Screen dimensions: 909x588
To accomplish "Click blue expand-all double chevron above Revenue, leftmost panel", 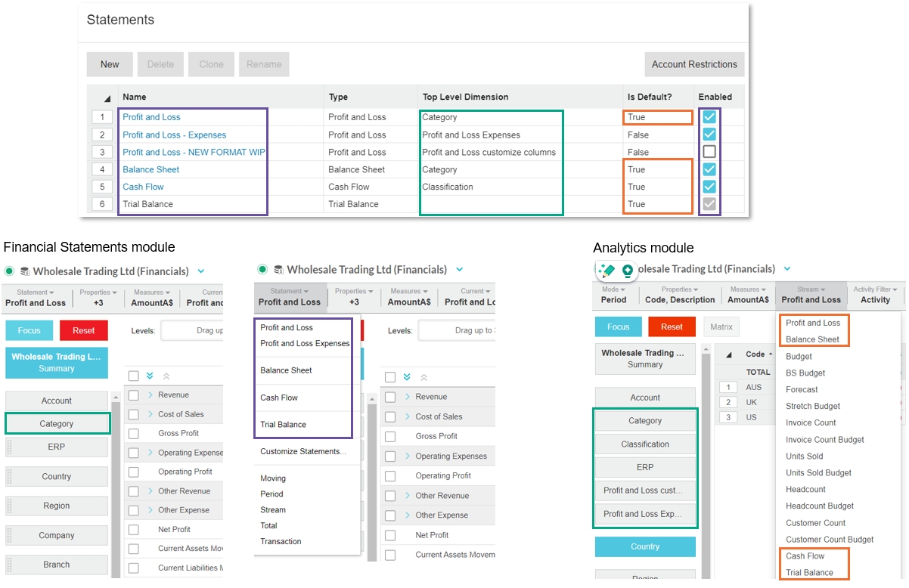I will coord(150,376).
